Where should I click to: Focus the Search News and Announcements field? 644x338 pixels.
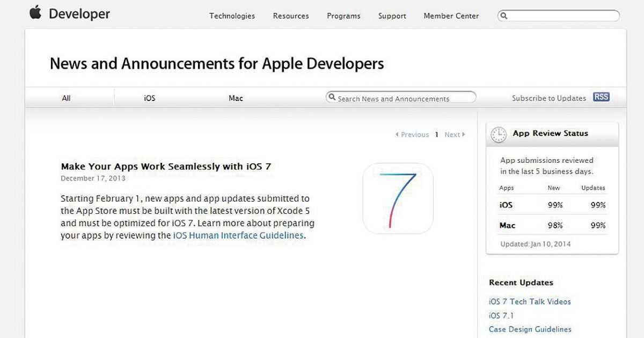402,98
